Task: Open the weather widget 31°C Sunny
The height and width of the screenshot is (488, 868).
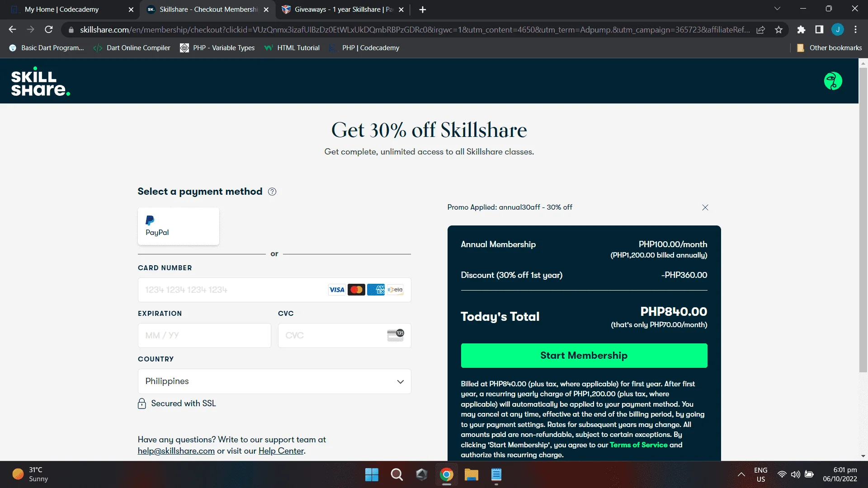Action: pyautogui.click(x=31, y=474)
